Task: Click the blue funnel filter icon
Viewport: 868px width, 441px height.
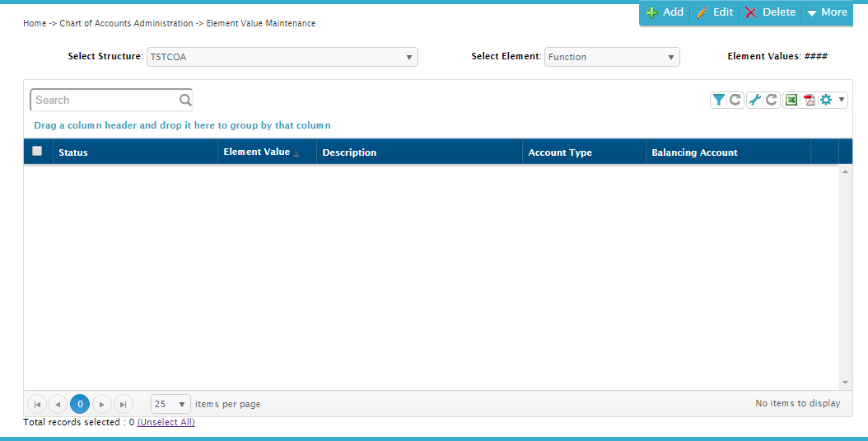Action: point(719,100)
